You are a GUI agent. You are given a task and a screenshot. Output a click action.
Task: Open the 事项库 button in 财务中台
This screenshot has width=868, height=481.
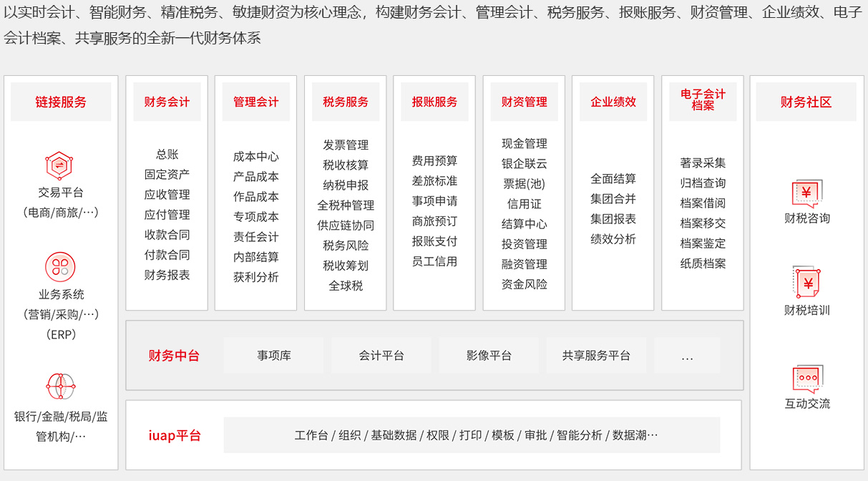[274, 356]
